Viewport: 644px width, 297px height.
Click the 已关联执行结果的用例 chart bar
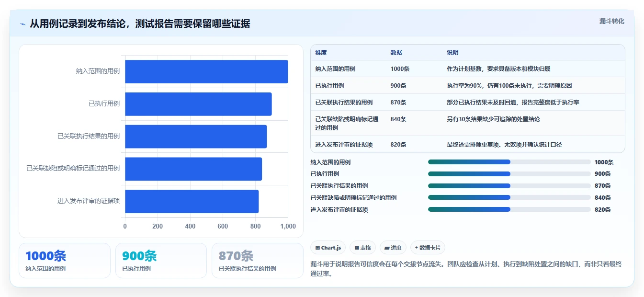196,137
